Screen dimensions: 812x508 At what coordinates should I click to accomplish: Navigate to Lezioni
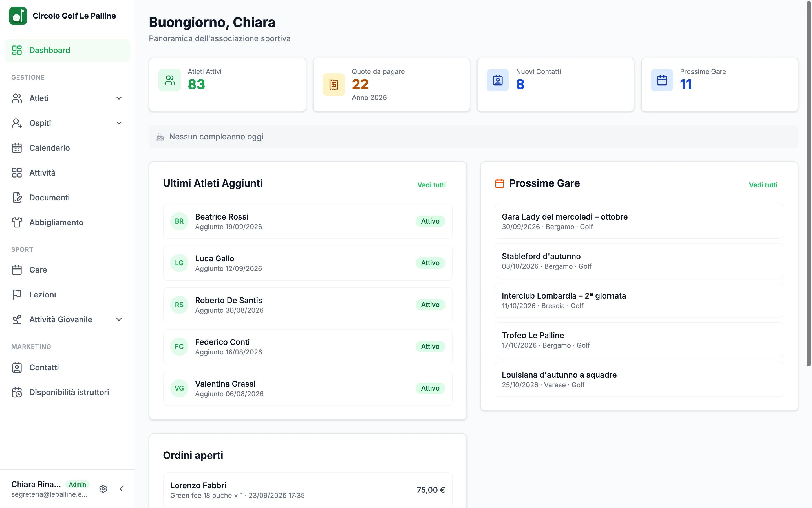pyautogui.click(x=67, y=295)
